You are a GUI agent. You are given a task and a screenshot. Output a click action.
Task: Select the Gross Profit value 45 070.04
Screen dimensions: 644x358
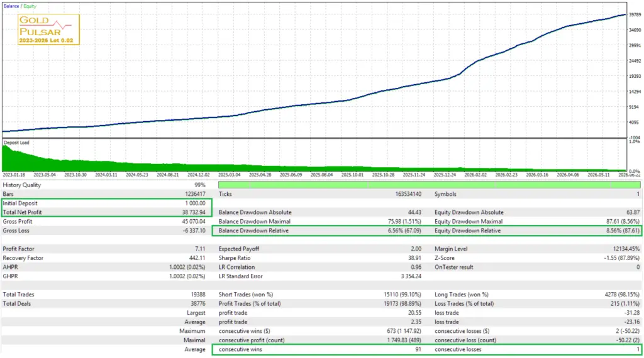(194, 222)
